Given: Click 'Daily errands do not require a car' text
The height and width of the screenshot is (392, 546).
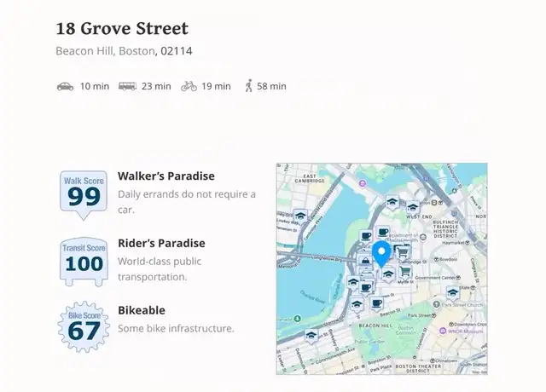Looking at the screenshot, I should 187,202.
